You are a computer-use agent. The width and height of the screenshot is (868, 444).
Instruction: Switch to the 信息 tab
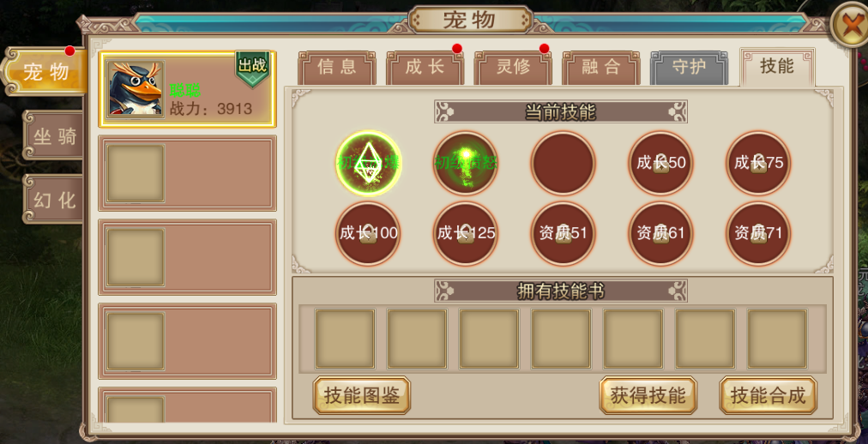337,68
